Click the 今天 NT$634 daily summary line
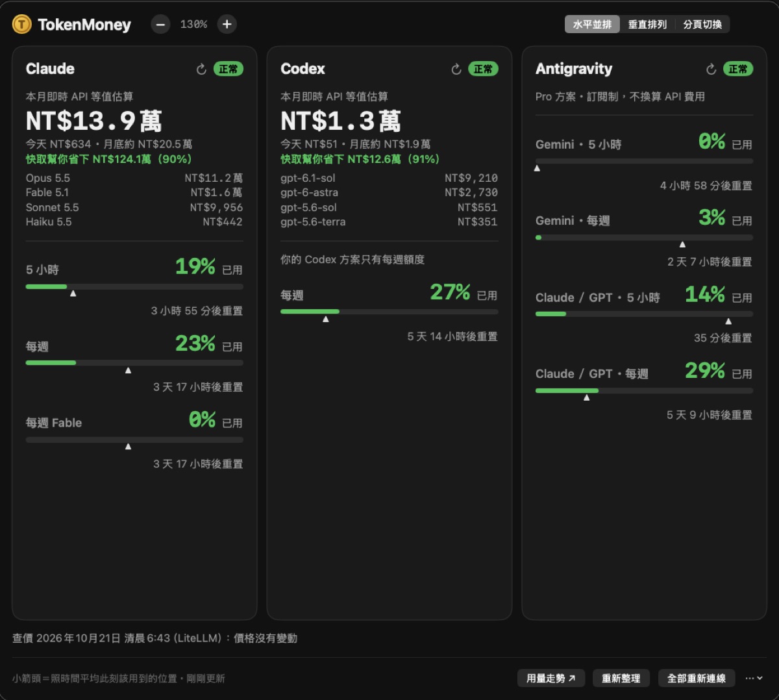Screen dimensions: 779x700 coord(109,144)
